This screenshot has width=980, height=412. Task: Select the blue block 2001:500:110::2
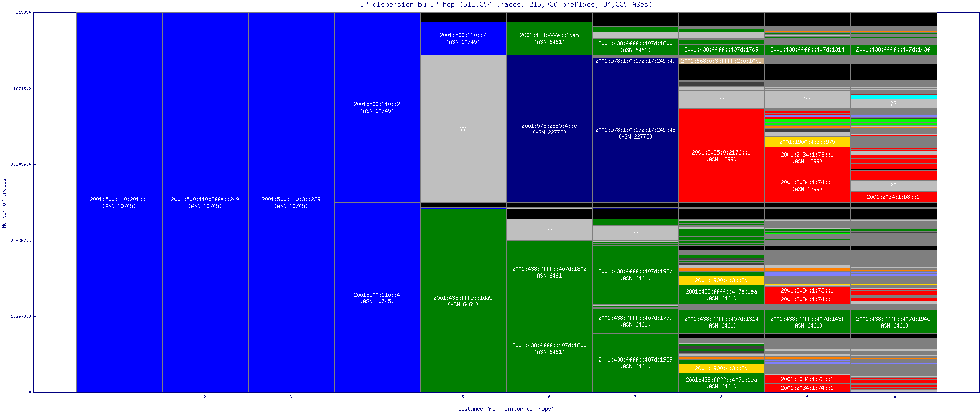click(377, 108)
